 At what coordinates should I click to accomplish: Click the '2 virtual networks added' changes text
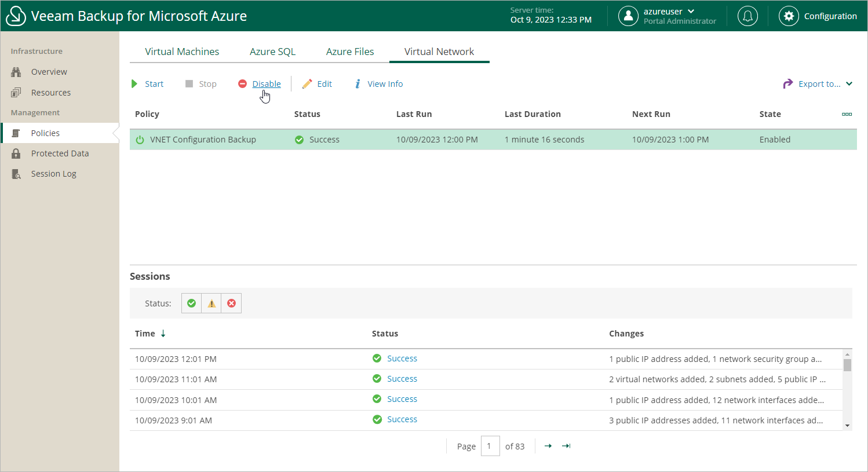(x=717, y=379)
